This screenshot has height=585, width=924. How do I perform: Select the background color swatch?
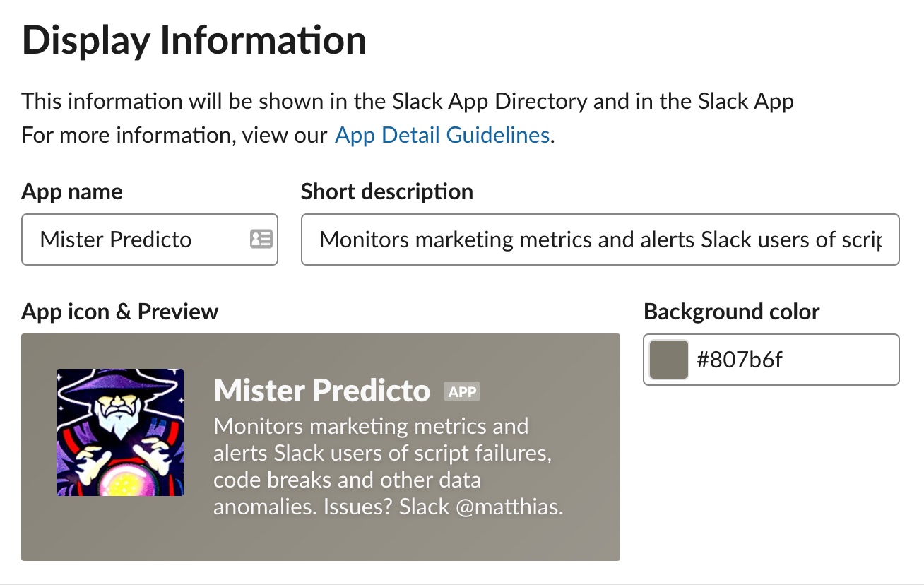click(x=668, y=359)
